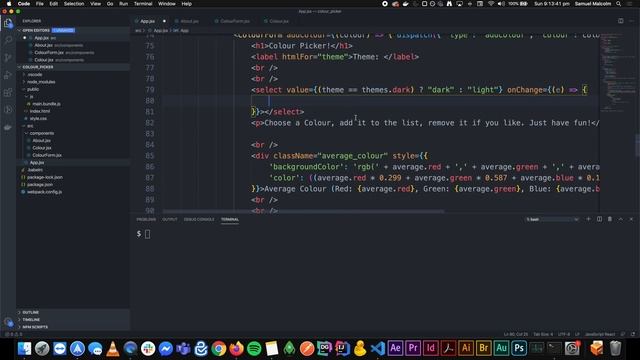Open Visual Studio Code dock icon
The image size is (640, 360).
click(x=378, y=349)
